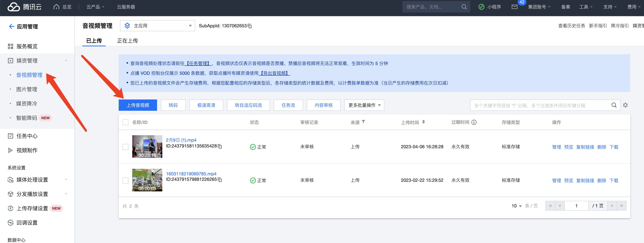Open the 主应用 application dropdown

(x=157, y=26)
